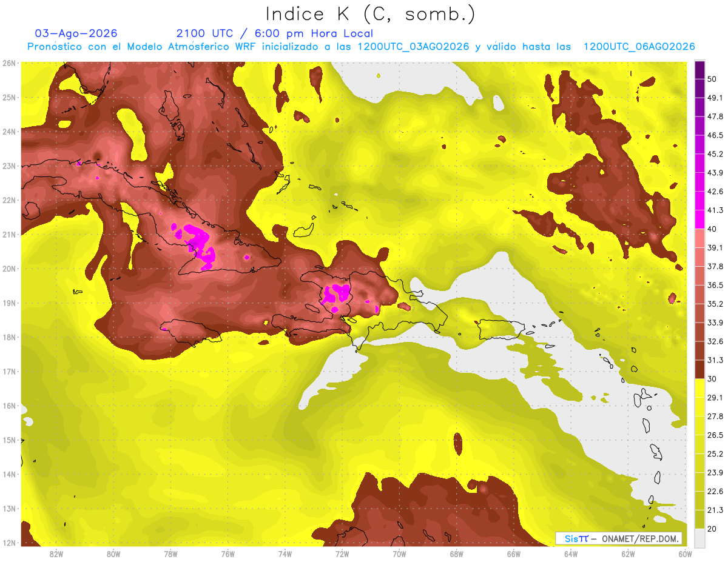Select the "17N" latitude label

tap(9, 371)
